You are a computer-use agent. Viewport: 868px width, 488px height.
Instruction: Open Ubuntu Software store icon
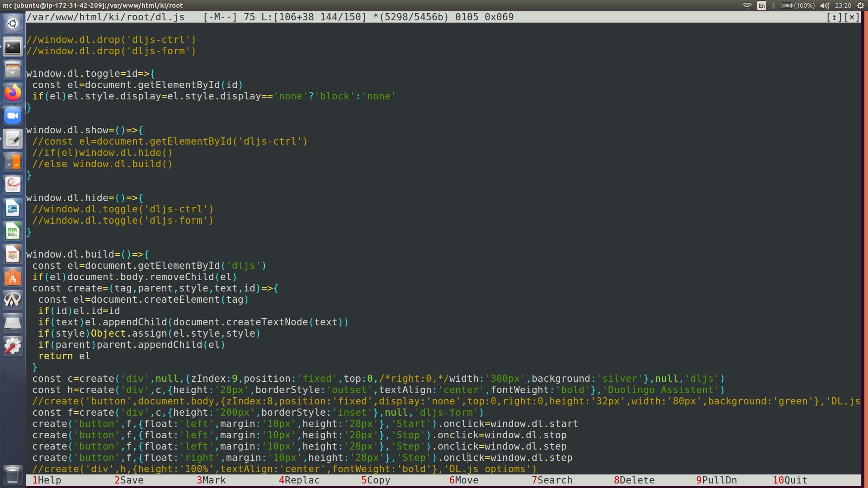coord(13,277)
